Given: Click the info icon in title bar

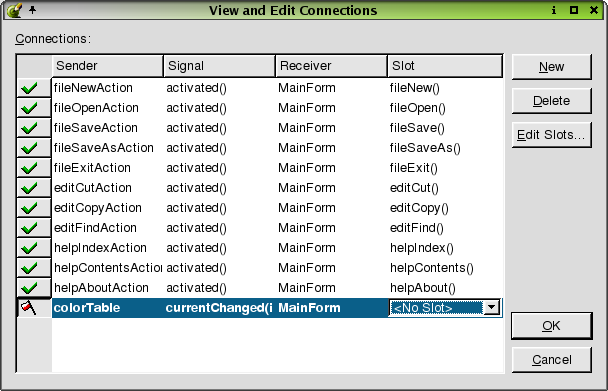Looking at the screenshot, I should click(x=554, y=10).
